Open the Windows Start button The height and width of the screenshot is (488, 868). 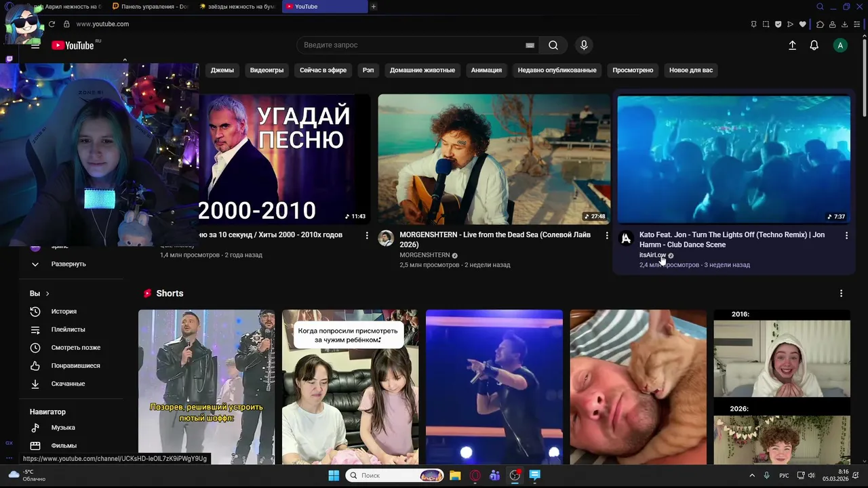[334, 476]
